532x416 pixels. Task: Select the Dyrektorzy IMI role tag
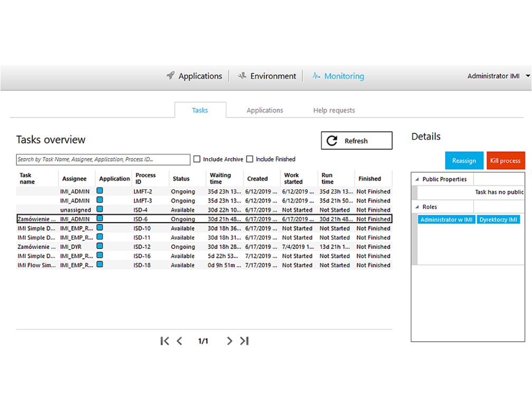point(498,219)
